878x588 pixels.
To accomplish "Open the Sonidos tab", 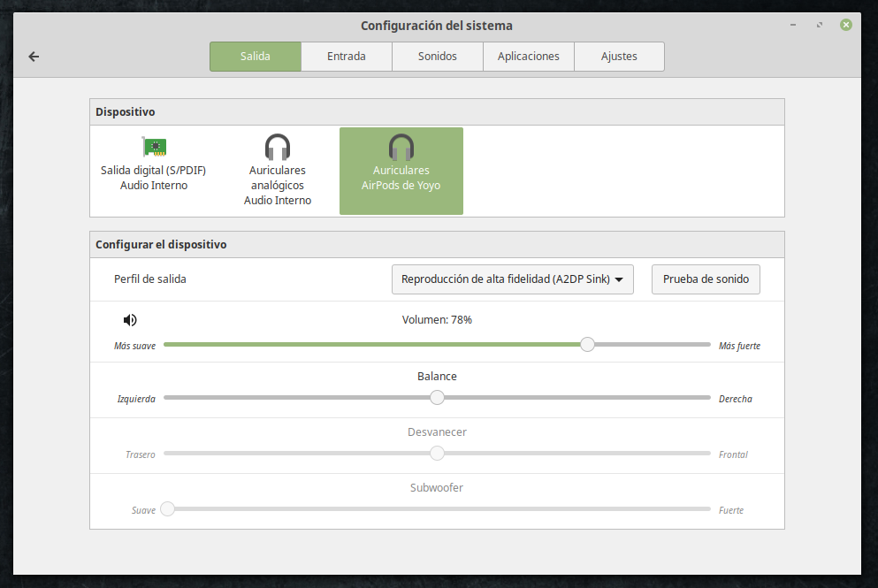I will point(438,57).
